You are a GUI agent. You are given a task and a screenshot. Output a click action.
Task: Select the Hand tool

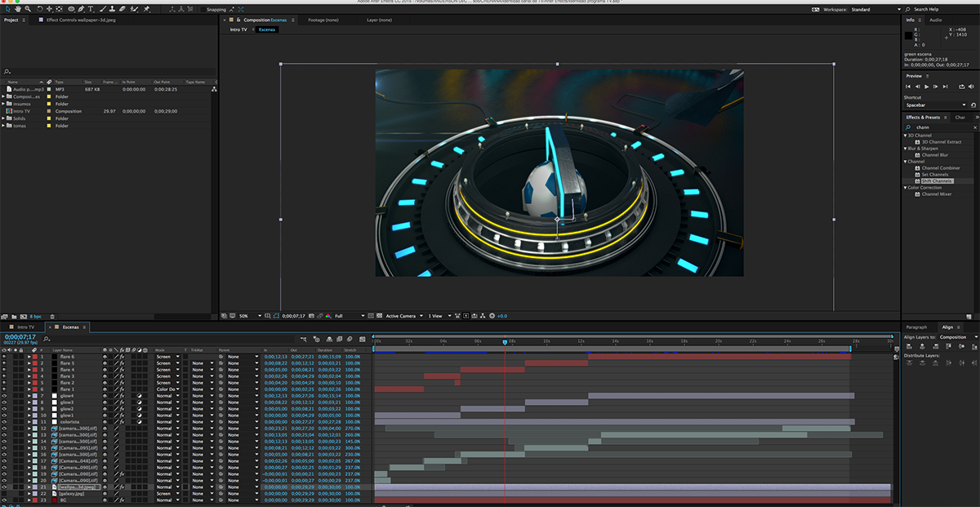pos(17,10)
